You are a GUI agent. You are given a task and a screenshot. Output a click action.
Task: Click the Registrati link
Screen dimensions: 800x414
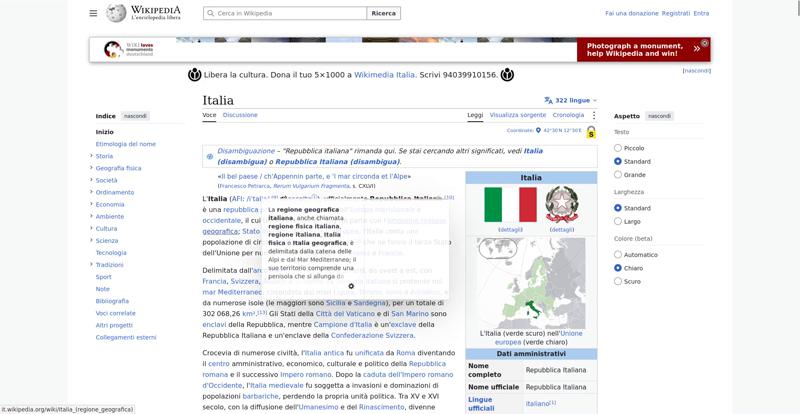tap(676, 13)
